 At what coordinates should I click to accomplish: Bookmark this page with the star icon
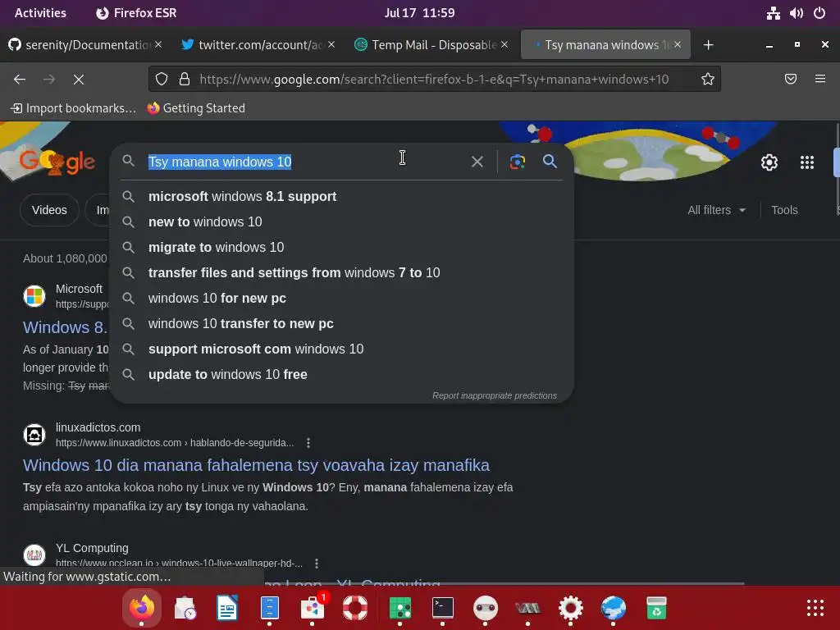707,80
